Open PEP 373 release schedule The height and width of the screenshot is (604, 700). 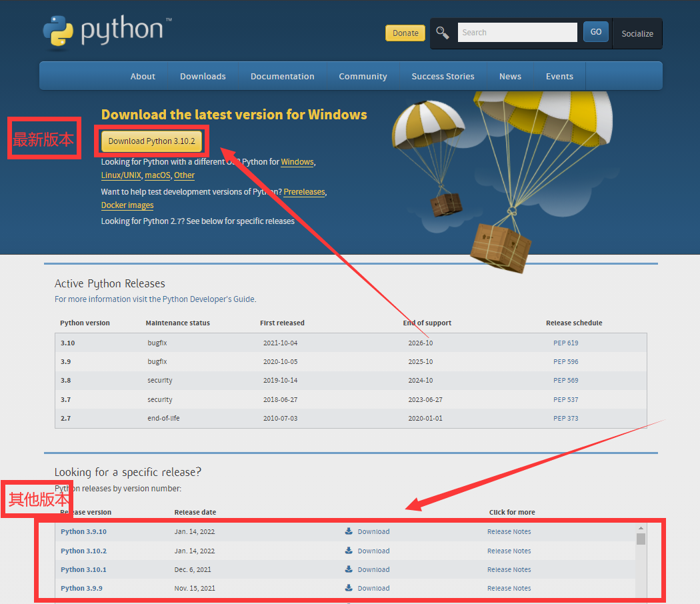(x=565, y=418)
